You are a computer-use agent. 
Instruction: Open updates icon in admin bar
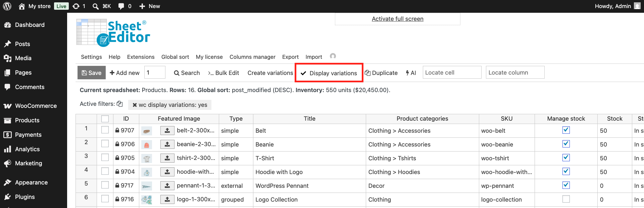[76, 6]
